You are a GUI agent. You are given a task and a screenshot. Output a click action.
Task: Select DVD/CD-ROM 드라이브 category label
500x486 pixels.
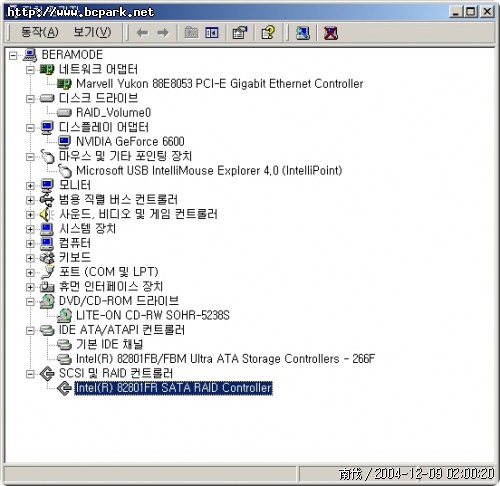pos(119,301)
